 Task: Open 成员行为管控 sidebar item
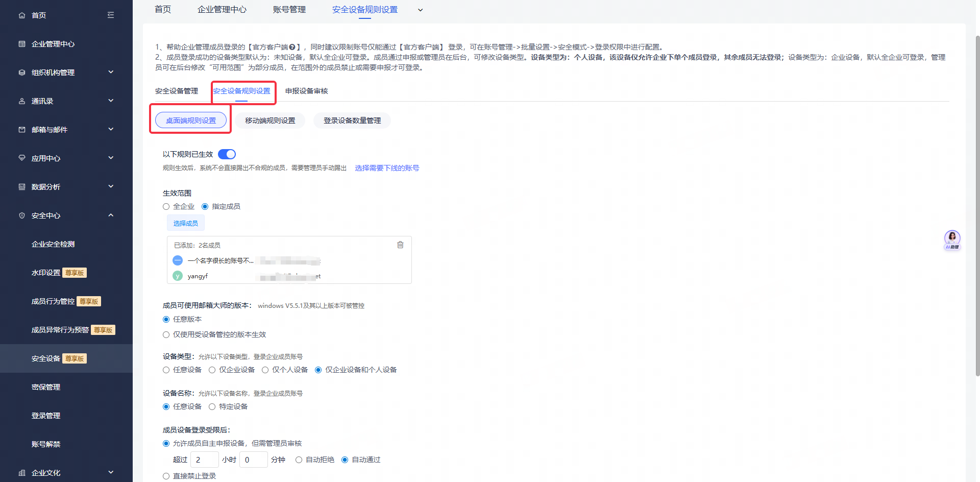click(x=53, y=301)
